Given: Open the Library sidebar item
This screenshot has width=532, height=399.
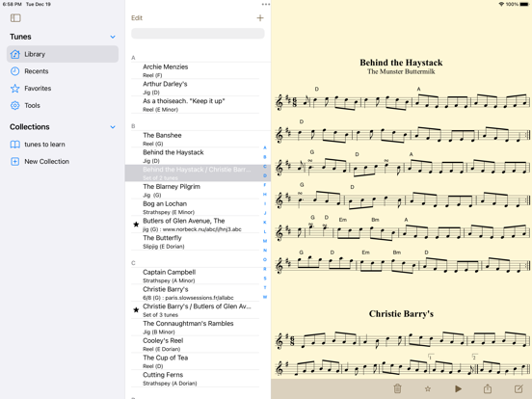Looking at the screenshot, I should pos(63,54).
